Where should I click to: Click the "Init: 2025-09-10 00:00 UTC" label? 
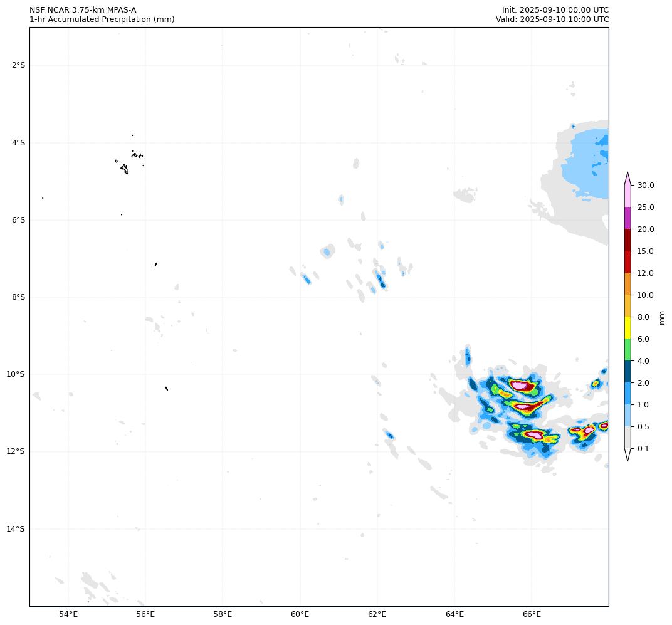[x=555, y=10]
